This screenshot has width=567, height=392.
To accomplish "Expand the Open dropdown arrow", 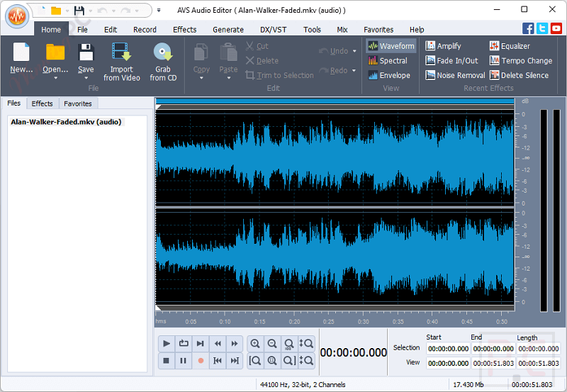I will [x=55, y=78].
